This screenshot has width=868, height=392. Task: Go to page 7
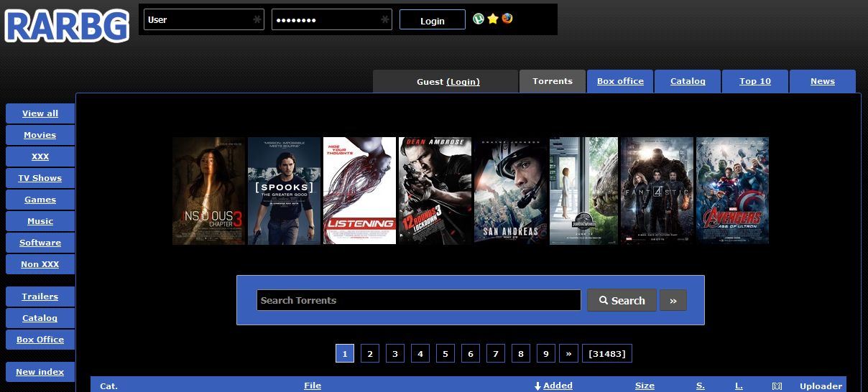coord(496,353)
